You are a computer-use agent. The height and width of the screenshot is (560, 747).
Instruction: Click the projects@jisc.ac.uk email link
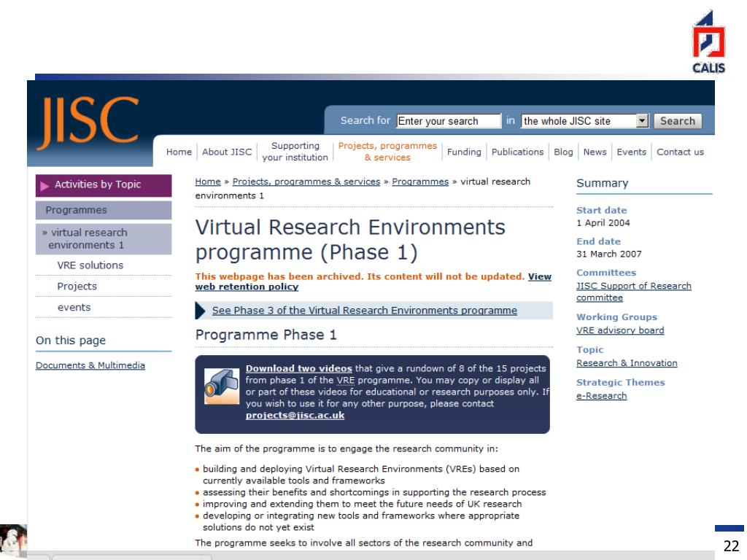click(295, 415)
